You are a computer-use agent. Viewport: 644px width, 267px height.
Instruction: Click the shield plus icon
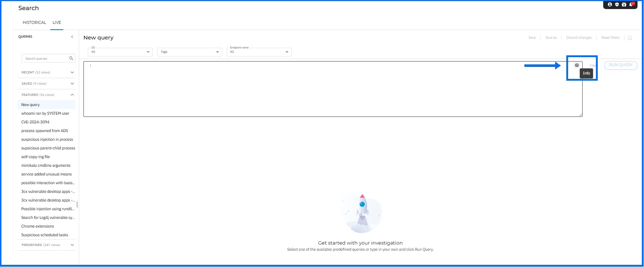pos(617,5)
